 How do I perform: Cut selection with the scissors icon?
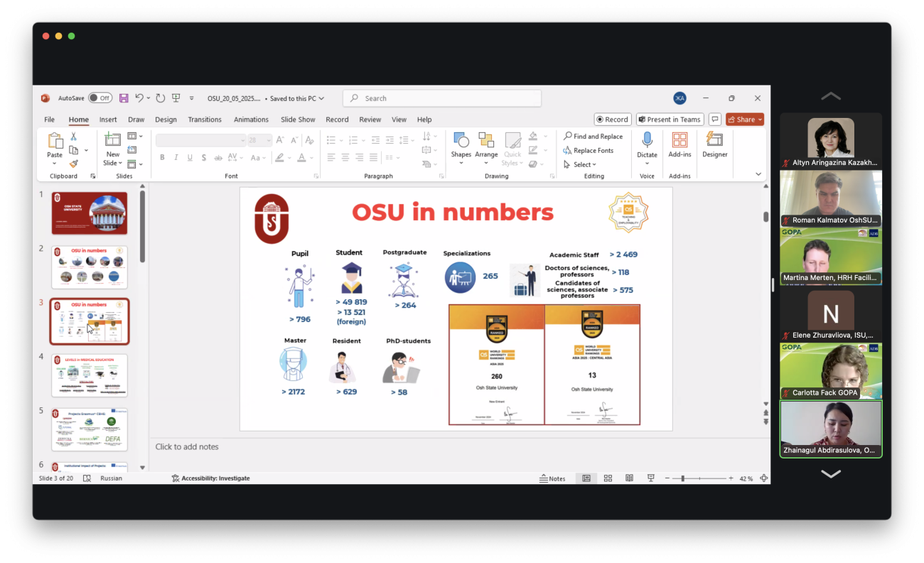click(73, 136)
